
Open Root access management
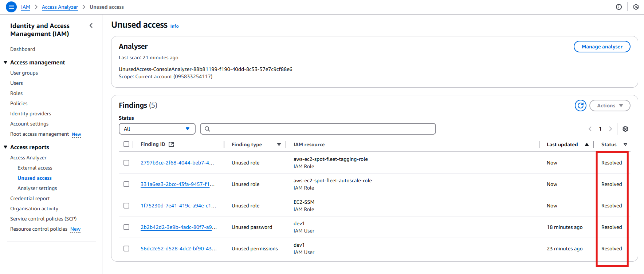(39, 134)
